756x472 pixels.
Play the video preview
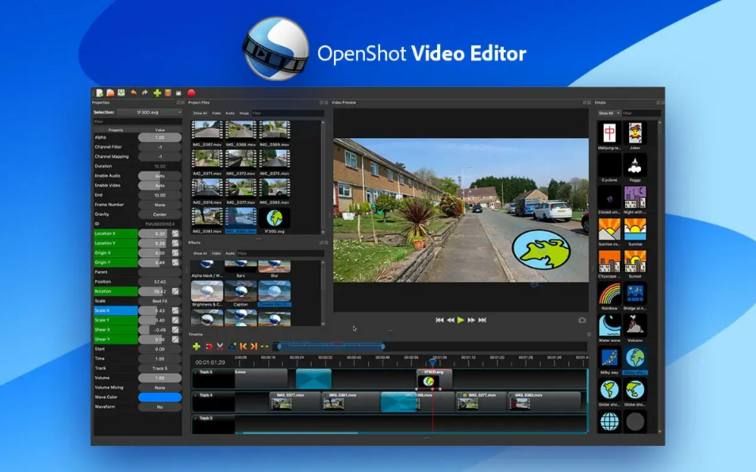pos(460,320)
